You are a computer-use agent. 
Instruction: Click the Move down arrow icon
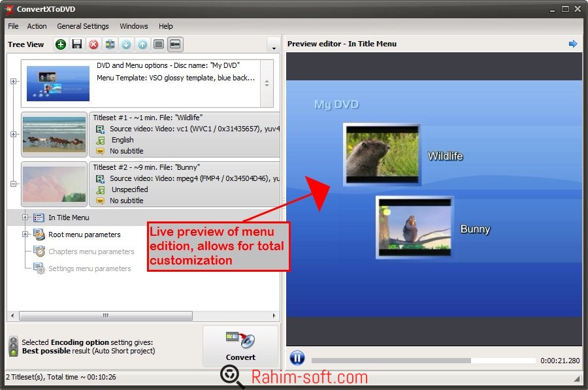(126, 44)
